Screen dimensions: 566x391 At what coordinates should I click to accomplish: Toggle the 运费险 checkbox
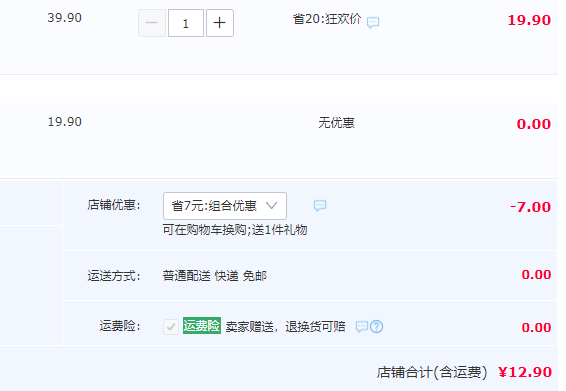click(171, 327)
